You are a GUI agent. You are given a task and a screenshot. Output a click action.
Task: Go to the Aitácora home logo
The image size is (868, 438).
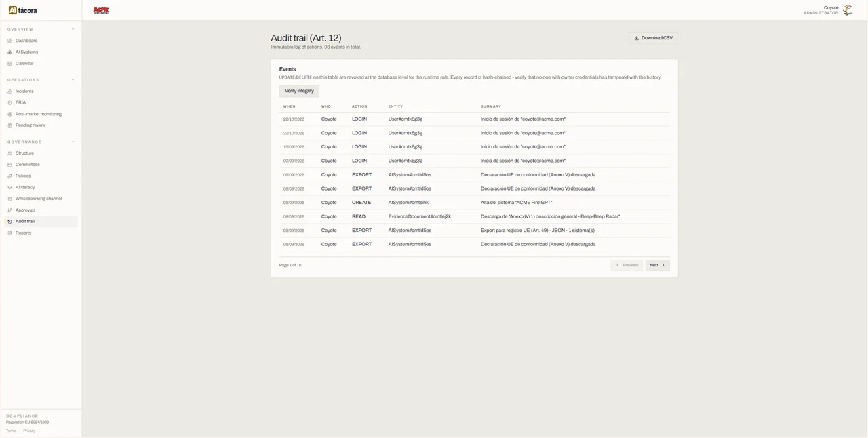[23, 10]
